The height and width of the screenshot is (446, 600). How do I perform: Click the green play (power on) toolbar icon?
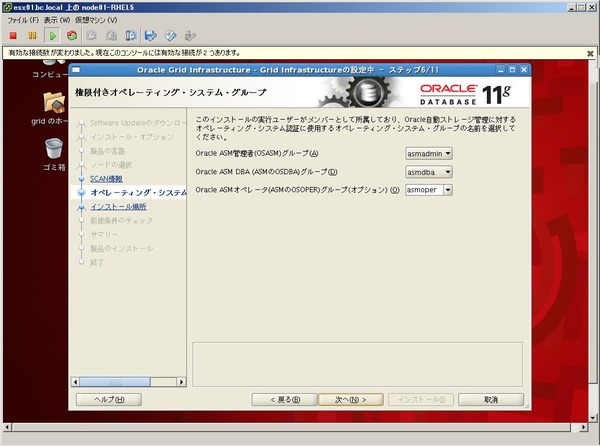click(x=52, y=36)
